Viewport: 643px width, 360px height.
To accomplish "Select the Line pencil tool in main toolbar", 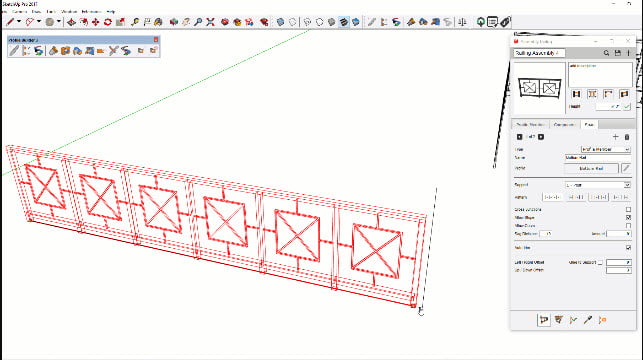I will (x=10, y=22).
